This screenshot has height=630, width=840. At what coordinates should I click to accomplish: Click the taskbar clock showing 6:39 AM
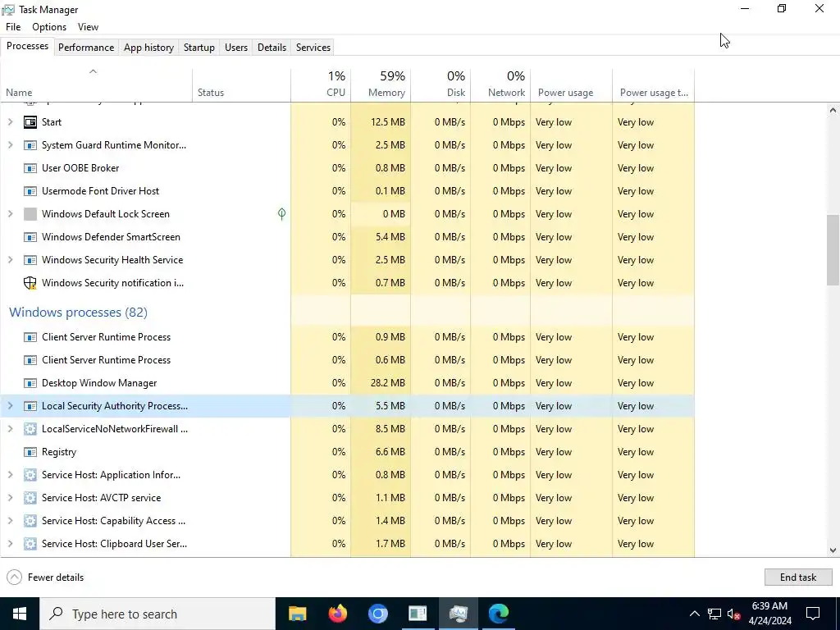tap(769, 614)
